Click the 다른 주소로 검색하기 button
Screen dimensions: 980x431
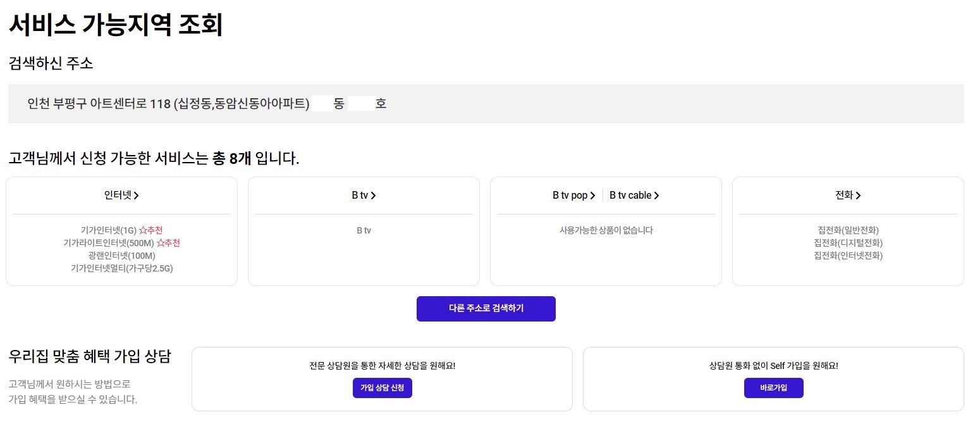point(486,309)
